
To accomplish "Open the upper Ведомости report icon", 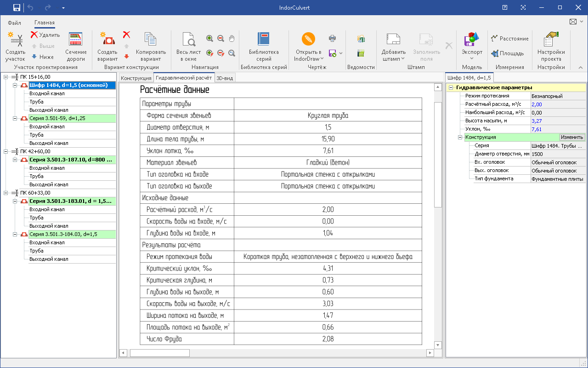I will coord(361,39).
